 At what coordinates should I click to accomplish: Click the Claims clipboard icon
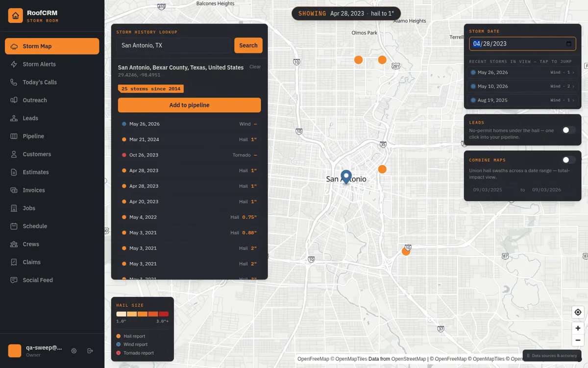click(14, 262)
